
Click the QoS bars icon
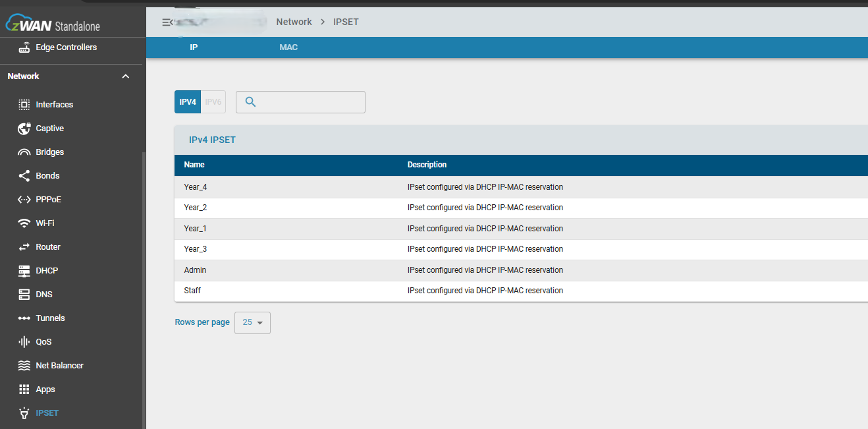(24, 342)
